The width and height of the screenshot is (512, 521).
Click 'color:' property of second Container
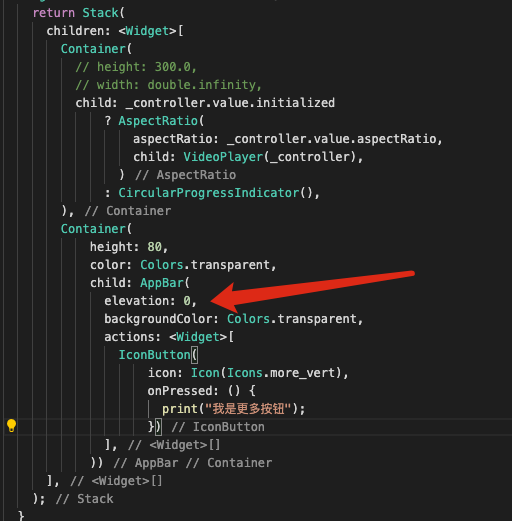coord(111,265)
